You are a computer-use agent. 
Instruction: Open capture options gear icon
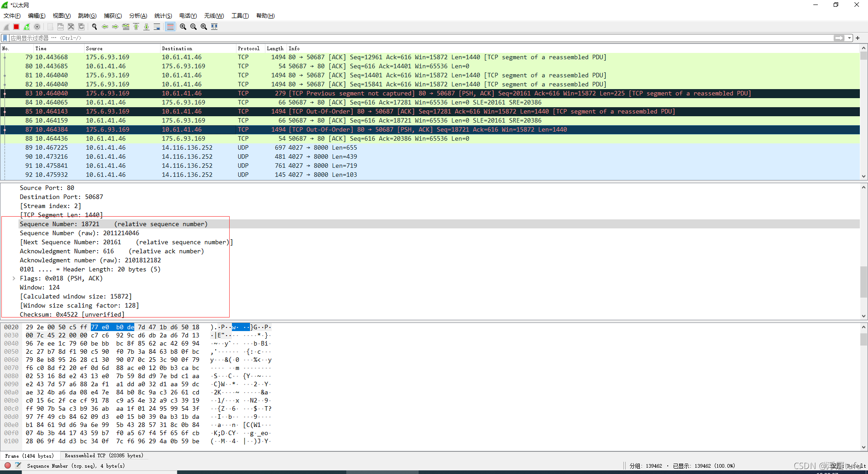click(37, 27)
